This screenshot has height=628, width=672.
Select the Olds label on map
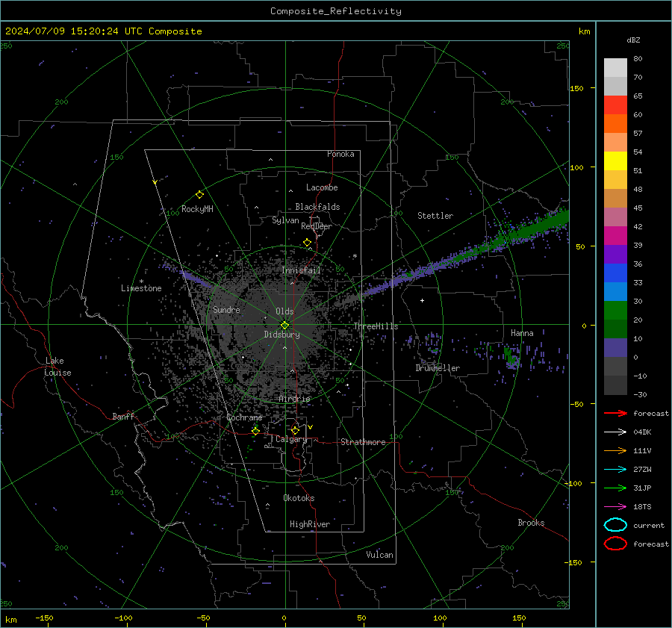click(x=284, y=311)
